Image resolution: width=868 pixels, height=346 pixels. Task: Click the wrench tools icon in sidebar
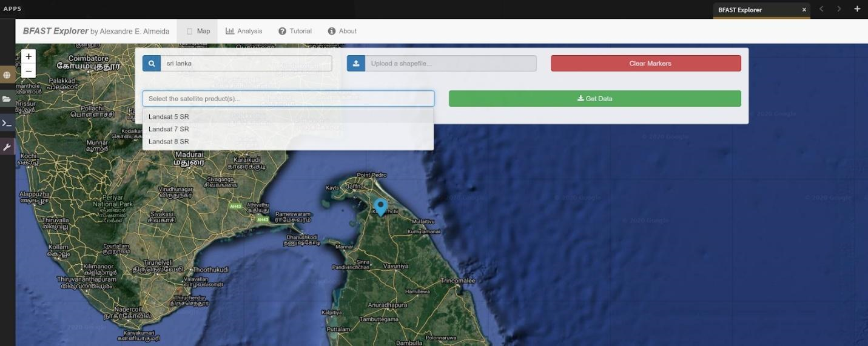7,147
